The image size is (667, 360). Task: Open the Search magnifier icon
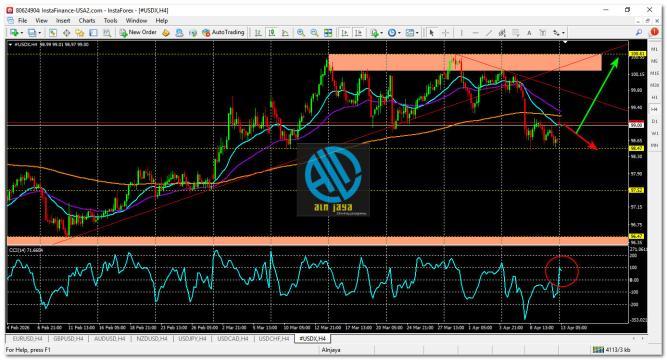coord(638,32)
